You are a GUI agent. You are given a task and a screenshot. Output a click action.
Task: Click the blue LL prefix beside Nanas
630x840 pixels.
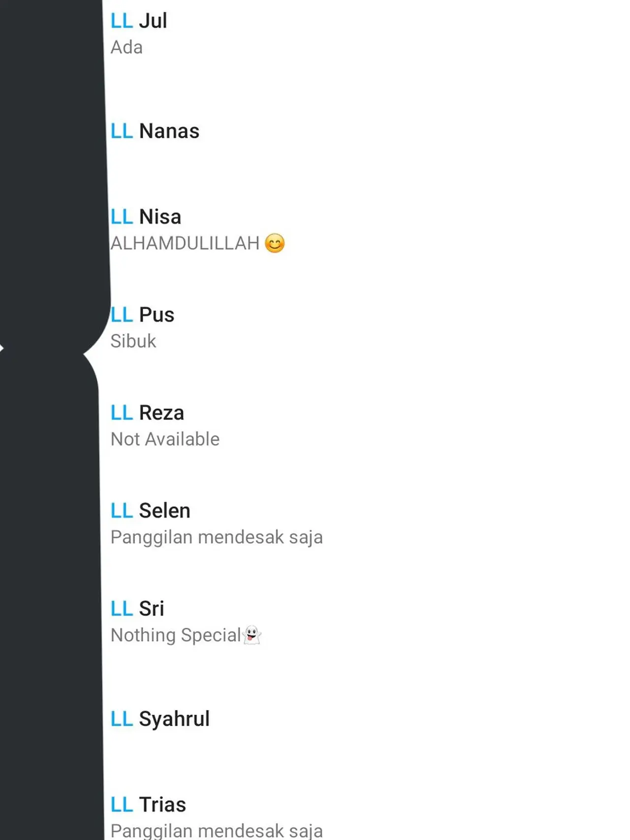click(x=122, y=131)
